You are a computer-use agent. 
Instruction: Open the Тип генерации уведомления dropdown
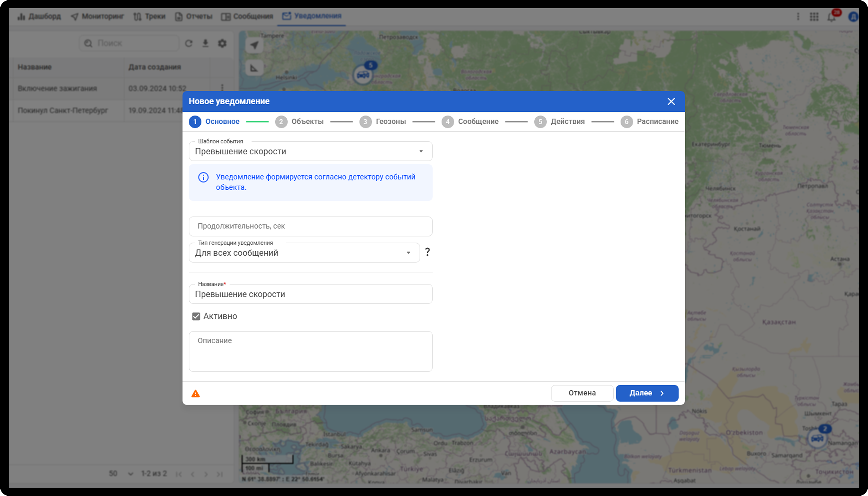pyautogui.click(x=304, y=253)
